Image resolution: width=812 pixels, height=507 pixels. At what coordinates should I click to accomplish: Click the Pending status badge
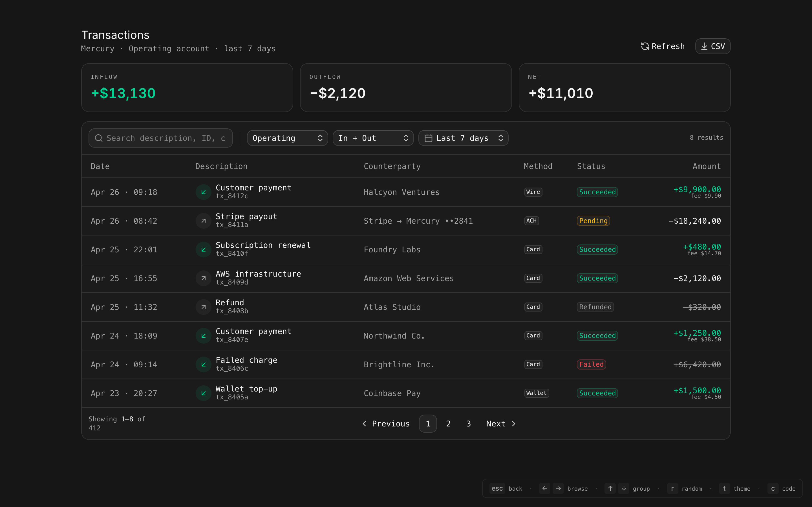click(593, 221)
